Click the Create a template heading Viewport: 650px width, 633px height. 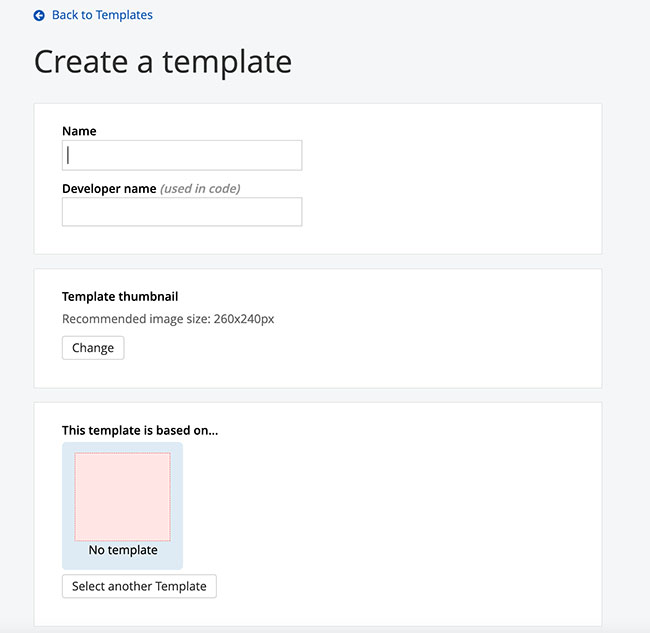pyautogui.click(x=163, y=62)
